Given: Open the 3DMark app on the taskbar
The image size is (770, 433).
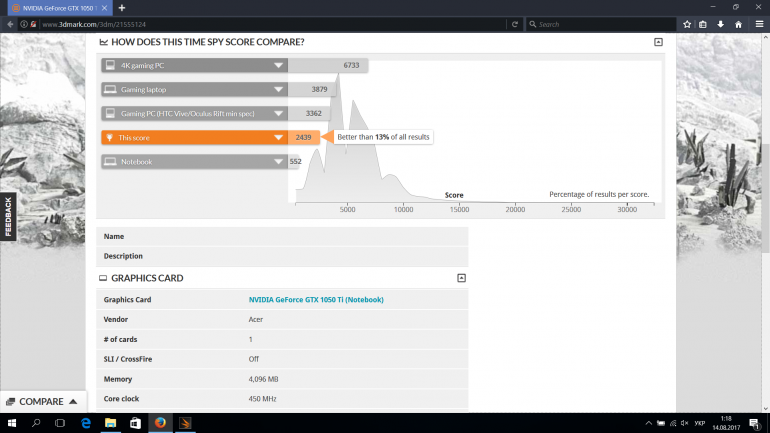Looking at the screenshot, I should pos(185,423).
